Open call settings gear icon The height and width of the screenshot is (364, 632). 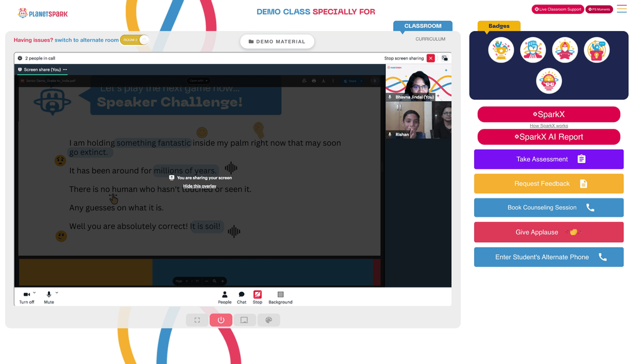(x=20, y=58)
